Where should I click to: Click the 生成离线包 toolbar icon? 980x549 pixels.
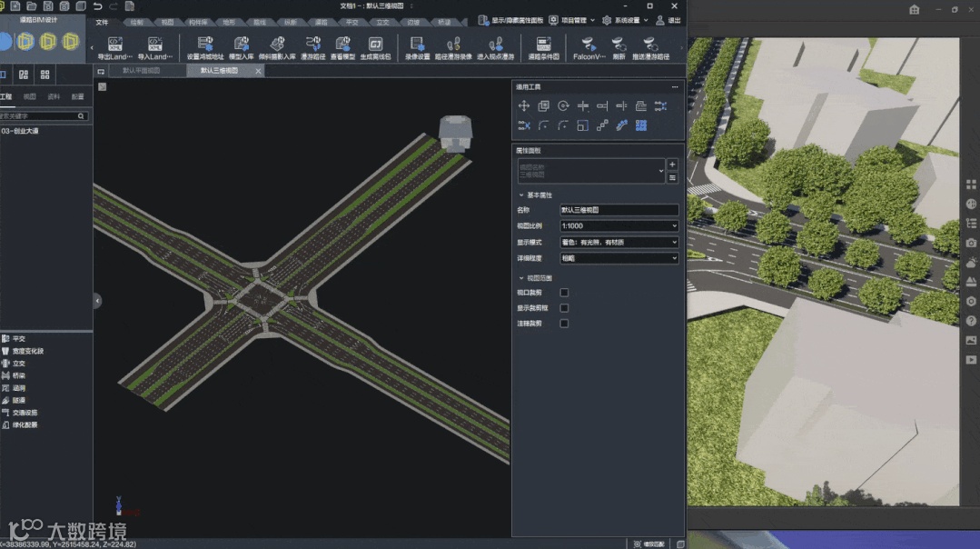[x=375, y=44]
